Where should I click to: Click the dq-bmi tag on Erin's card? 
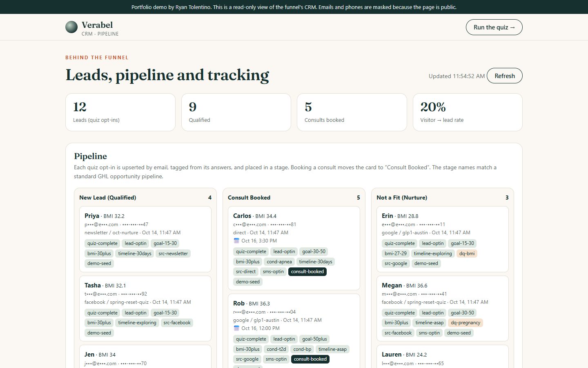point(467,254)
